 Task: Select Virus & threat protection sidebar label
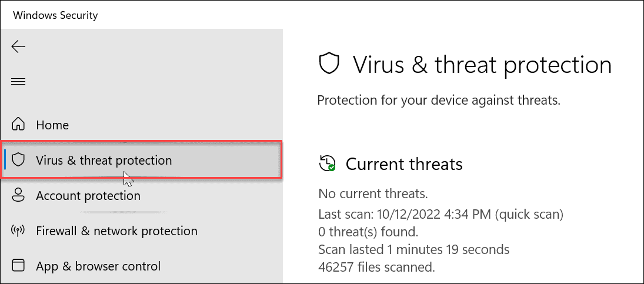pyautogui.click(x=104, y=161)
